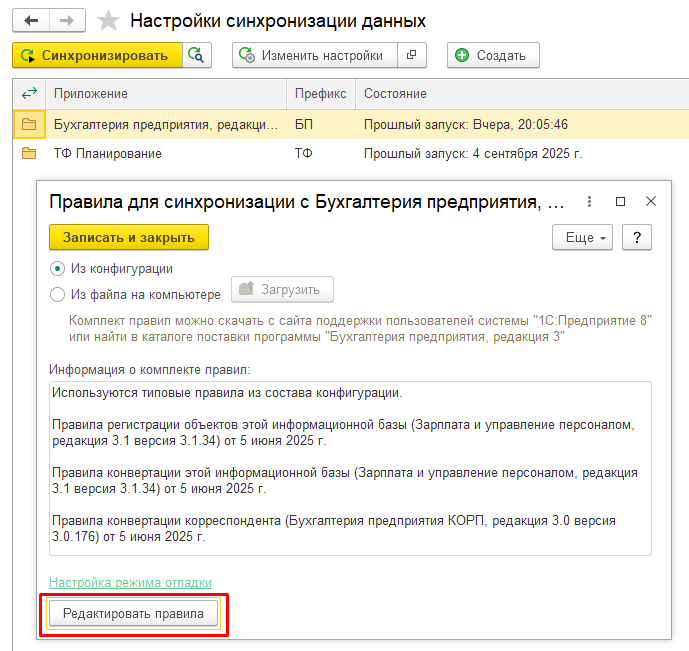
Task: Go back with the left arrow button
Action: coord(31,21)
